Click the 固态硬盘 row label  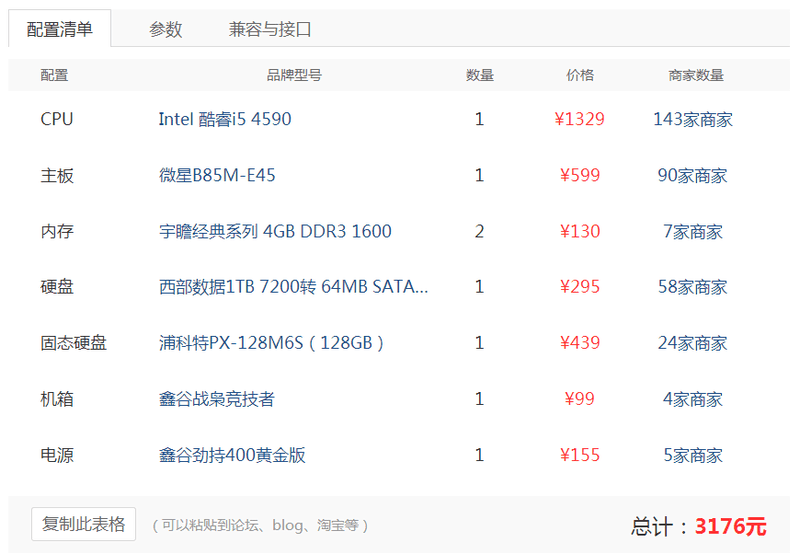coord(73,343)
